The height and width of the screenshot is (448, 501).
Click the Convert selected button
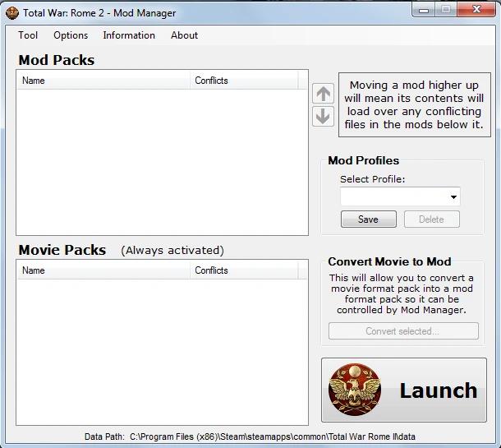403,331
